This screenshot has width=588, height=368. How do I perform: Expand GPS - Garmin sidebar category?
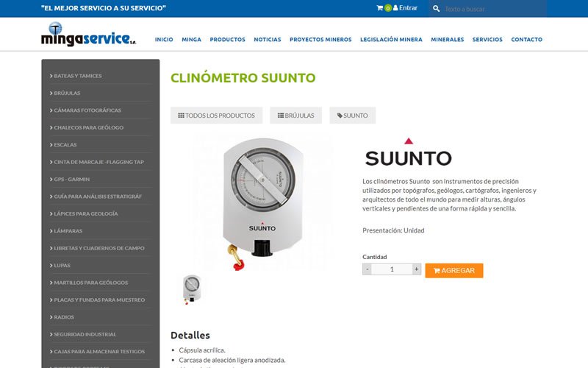click(71, 179)
